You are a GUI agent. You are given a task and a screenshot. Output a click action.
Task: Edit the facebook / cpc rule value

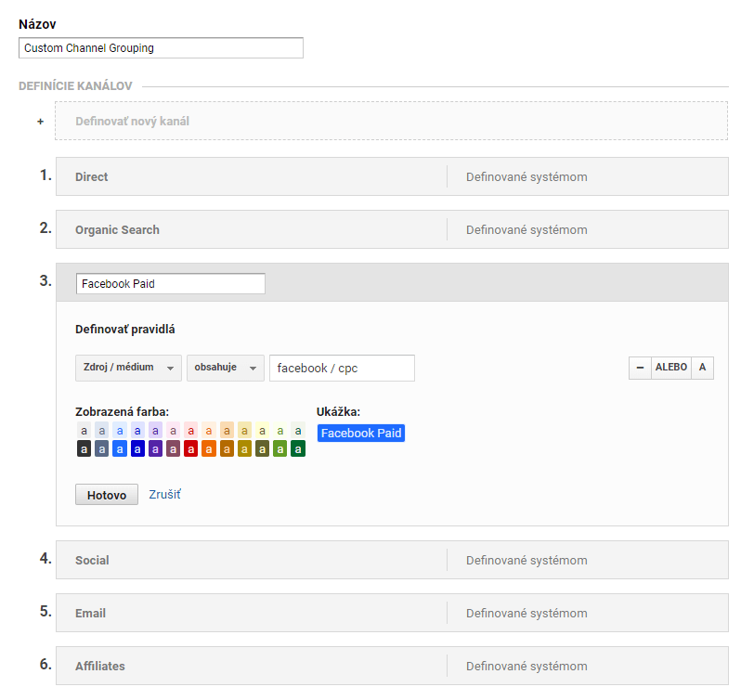(x=342, y=369)
